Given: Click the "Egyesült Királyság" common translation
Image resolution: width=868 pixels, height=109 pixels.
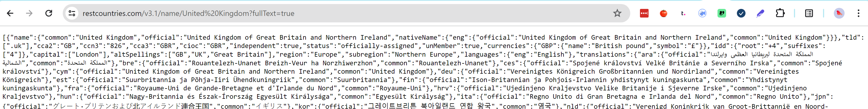Looking at the screenshot, I should coord(410,97).
